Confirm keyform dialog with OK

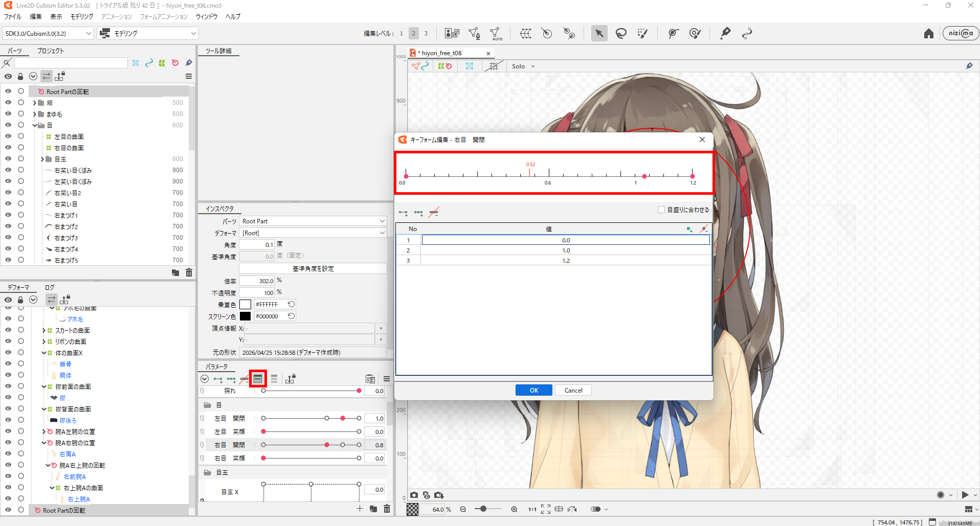point(534,390)
